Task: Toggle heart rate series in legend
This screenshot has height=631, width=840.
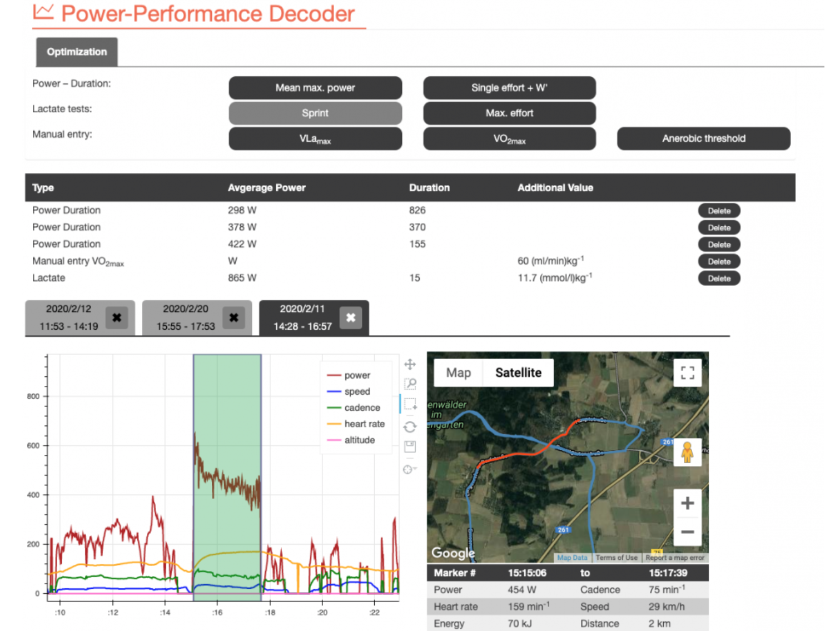Action: [x=364, y=424]
